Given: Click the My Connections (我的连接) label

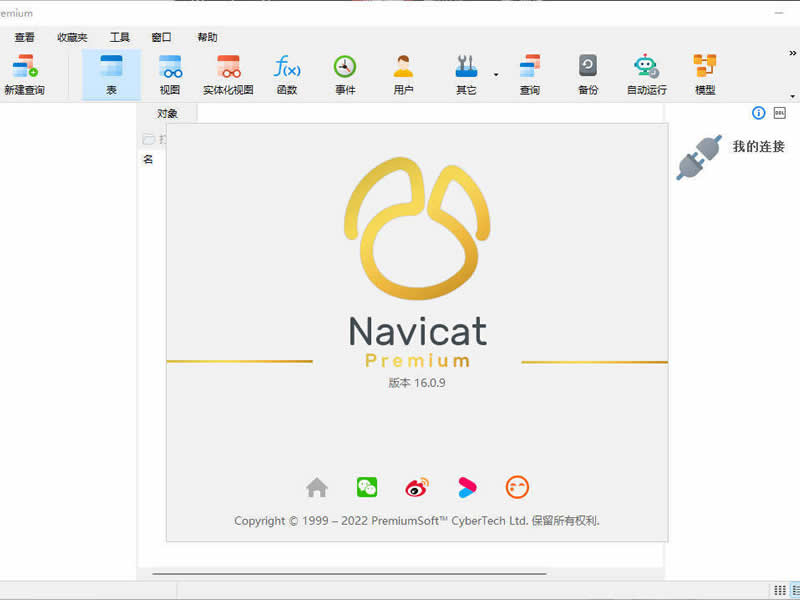Looking at the screenshot, I should [x=758, y=146].
